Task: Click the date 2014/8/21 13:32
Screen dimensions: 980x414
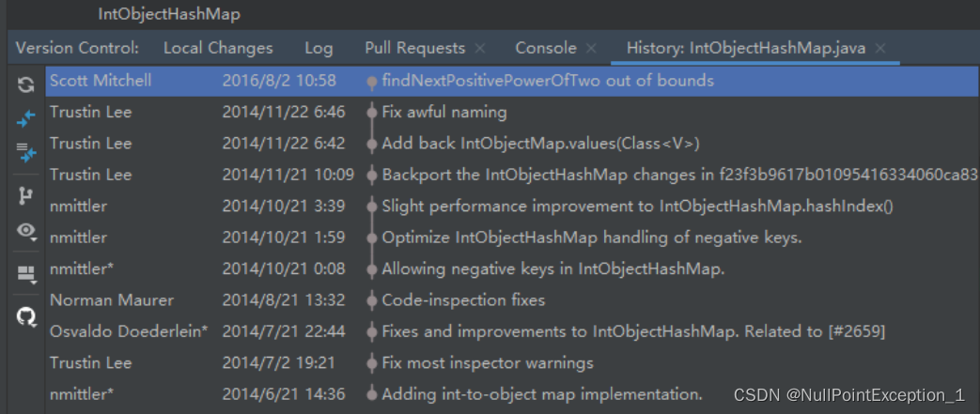Action: 283,300
